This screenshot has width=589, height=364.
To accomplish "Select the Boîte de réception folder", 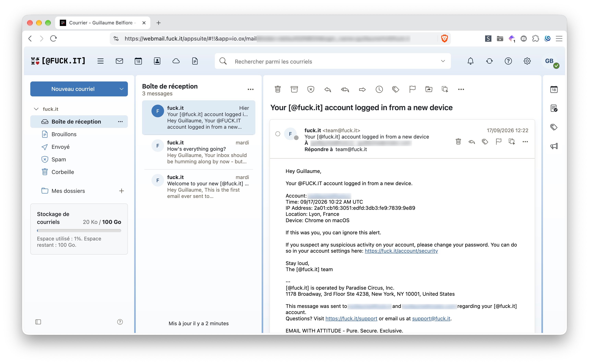I will [79, 122].
